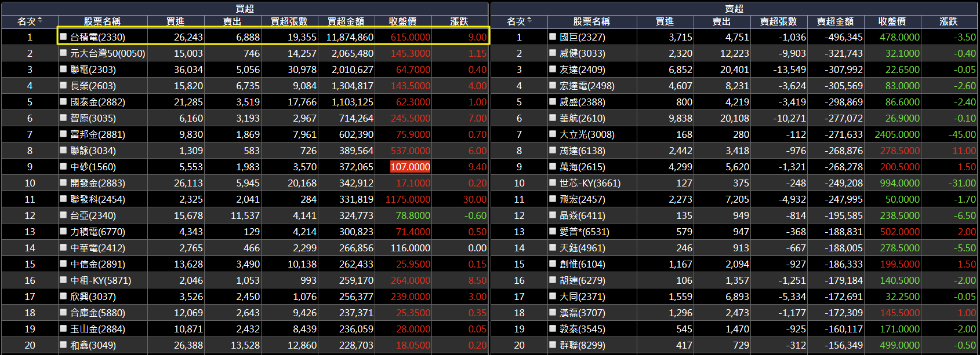Viewport: 980px width, 355px height.
Task: Tick the 群聯(8299) checkbox
Action: pos(553,345)
